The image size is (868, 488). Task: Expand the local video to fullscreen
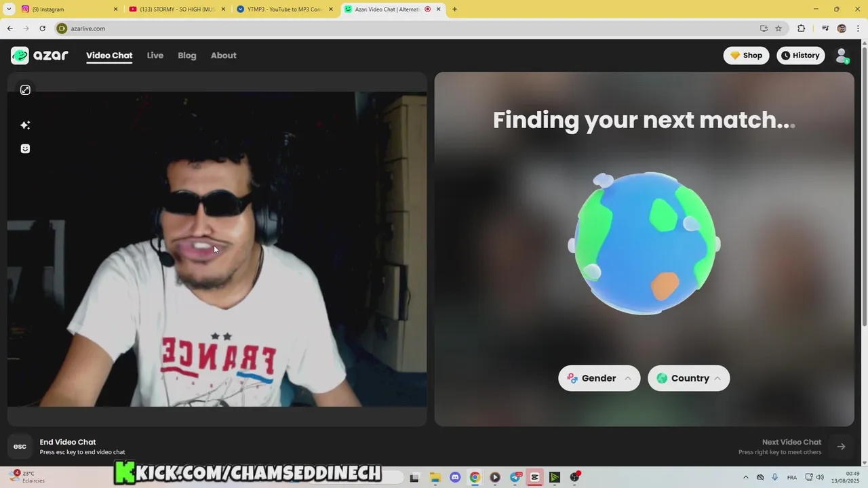pos(25,90)
